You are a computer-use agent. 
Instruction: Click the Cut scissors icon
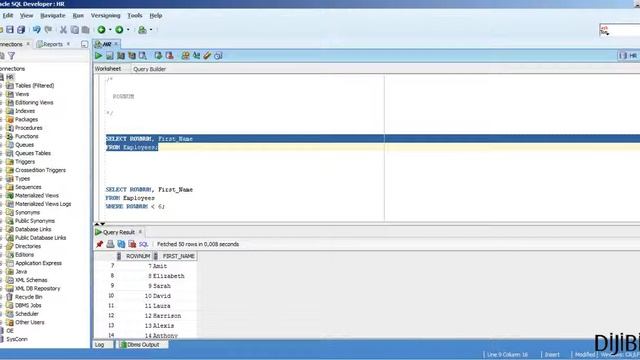(x=63, y=29)
